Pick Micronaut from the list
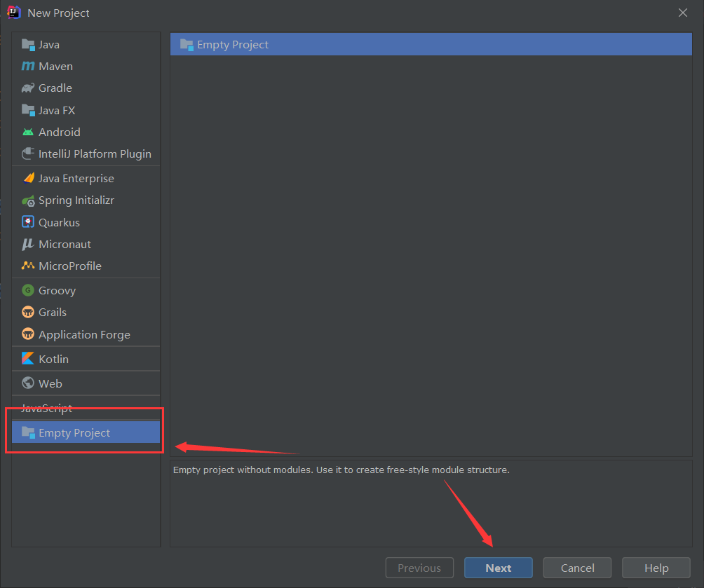The width and height of the screenshot is (704, 588). tap(86, 244)
